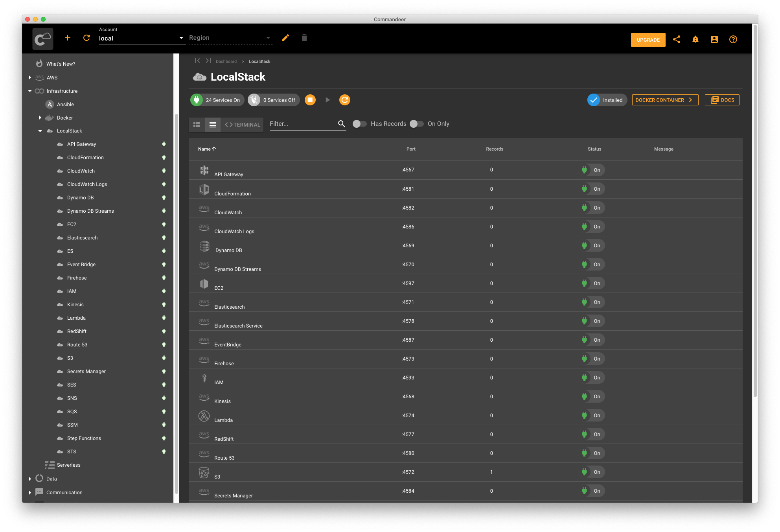Click the API Gateway icon in table
The height and width of the screenshot is (532, 780).
[x=204, y=170]
